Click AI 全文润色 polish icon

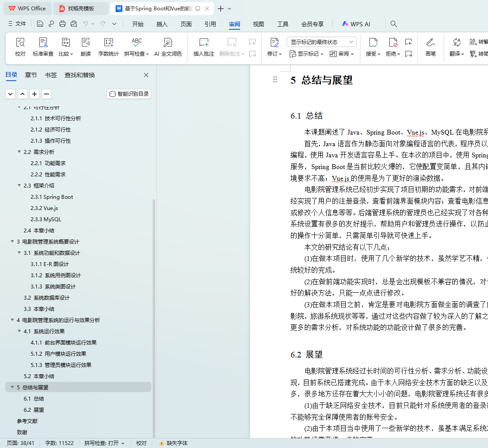pyautogui.click(x=168, y=43)
